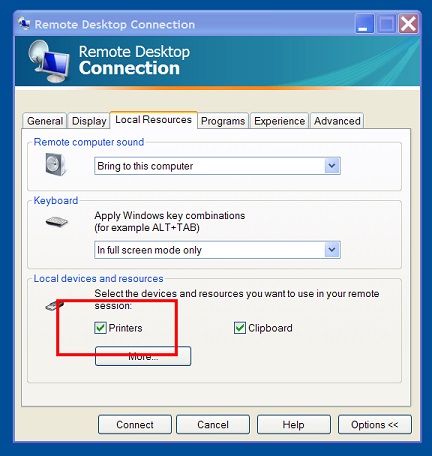
Task: Close the Remote Desktop Connection window
Action: coord(408,24)
